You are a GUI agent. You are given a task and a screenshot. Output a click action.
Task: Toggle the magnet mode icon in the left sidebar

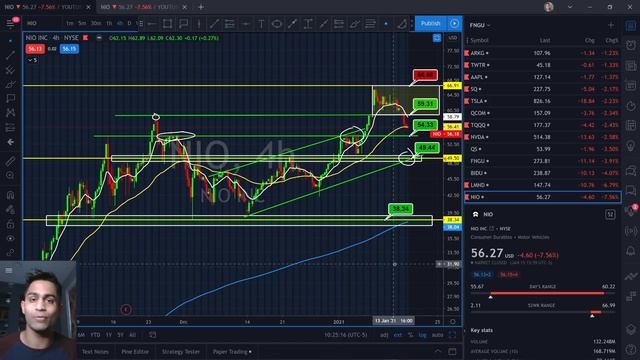10,195
